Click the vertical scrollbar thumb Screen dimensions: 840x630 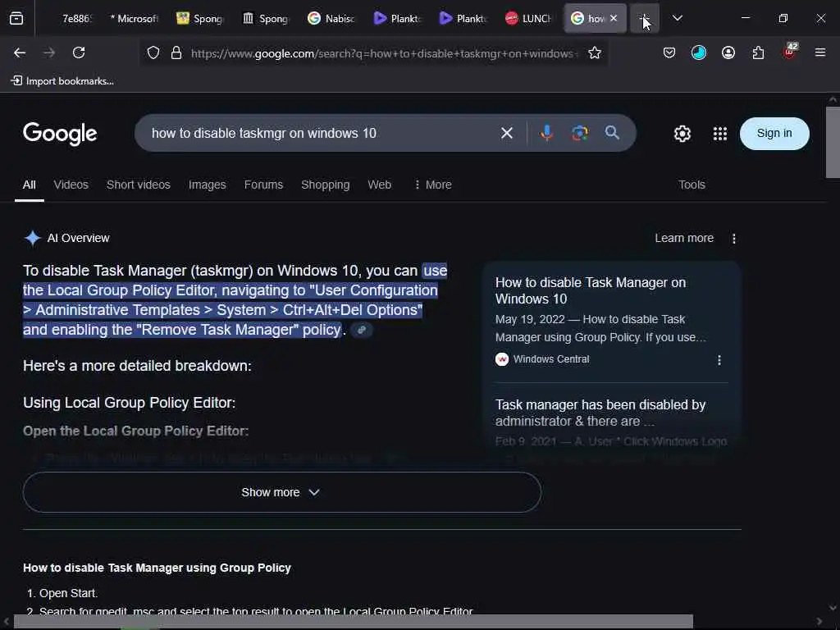click(833, 142)
